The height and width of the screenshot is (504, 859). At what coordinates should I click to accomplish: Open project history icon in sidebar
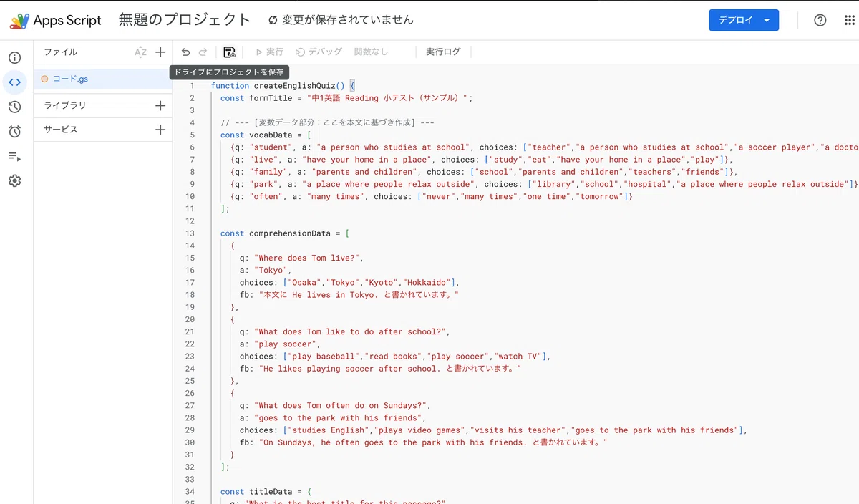(x=14, y=107)
